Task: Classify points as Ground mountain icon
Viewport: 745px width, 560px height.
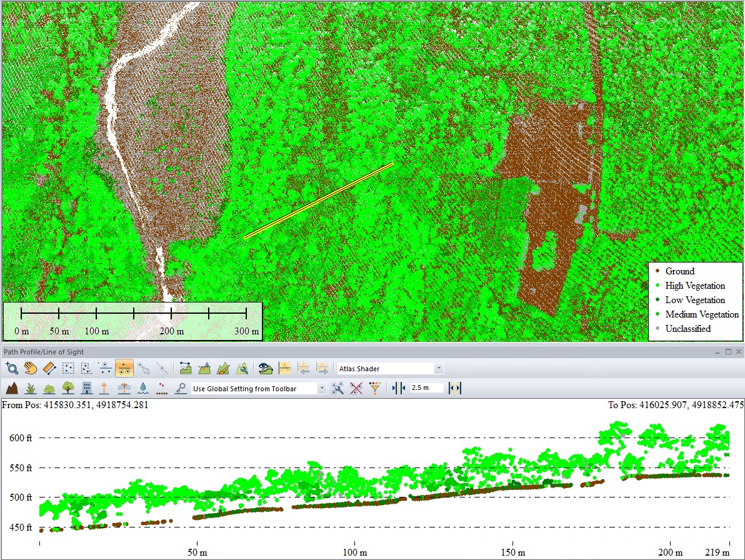Action: pyautogui.click(x=12, y=388)
